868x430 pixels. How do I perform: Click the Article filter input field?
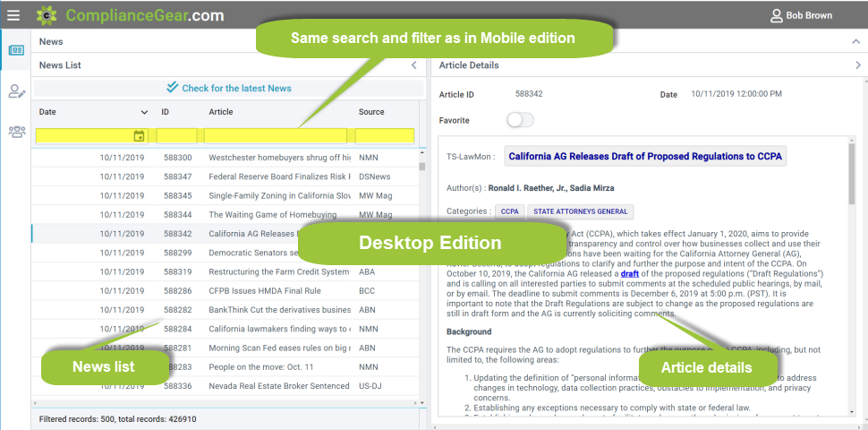tap(276, 136)
